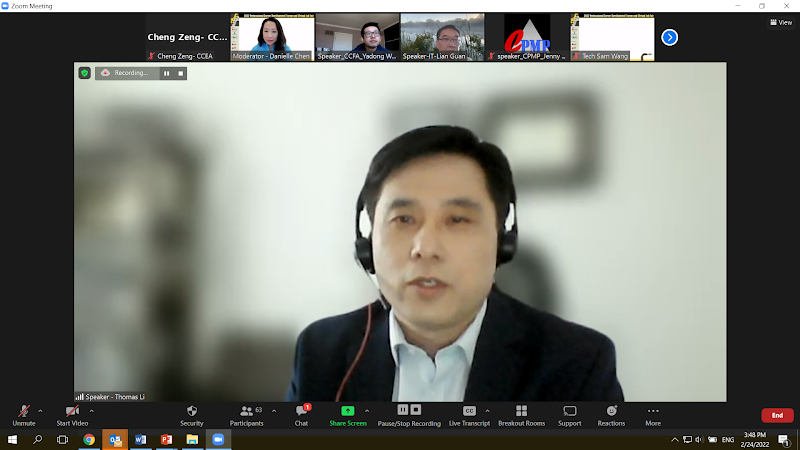The height and width of the screenshot is (450, 800).
Task: Open PowerPoint from the taskbar
Action: 166,439
